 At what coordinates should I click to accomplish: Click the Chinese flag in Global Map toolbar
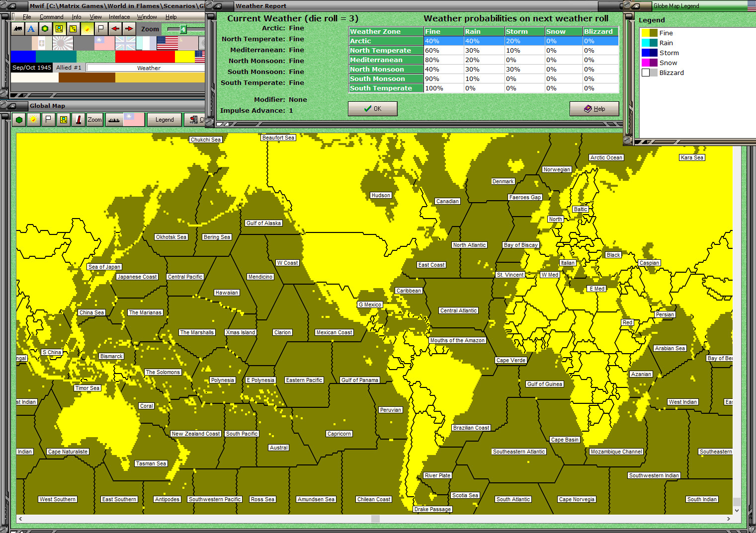coord(134,120)
